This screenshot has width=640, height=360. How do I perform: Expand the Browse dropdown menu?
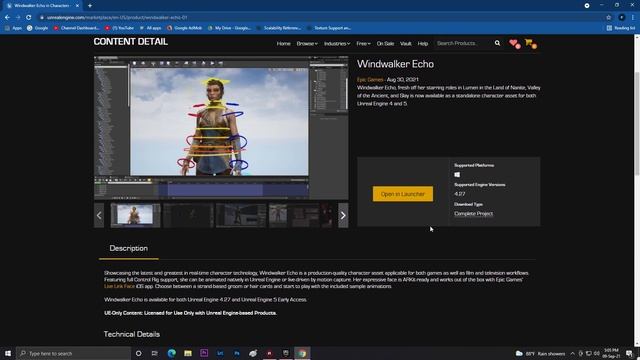307,44
